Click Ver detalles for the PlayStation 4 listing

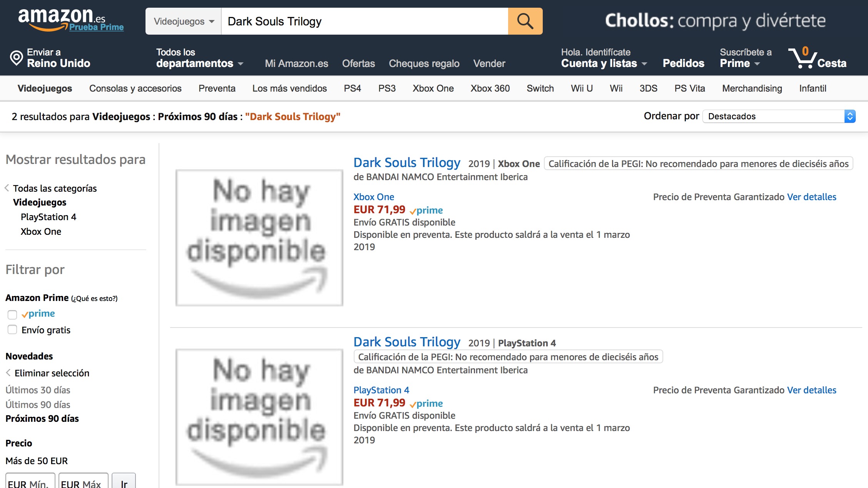point(811,390)
